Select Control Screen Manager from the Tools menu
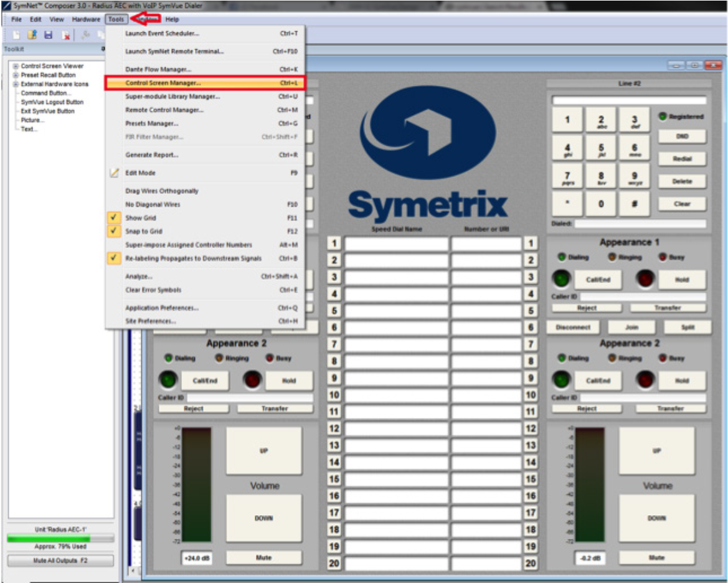This screenshot has width=728, height=583. pos(164,83)
